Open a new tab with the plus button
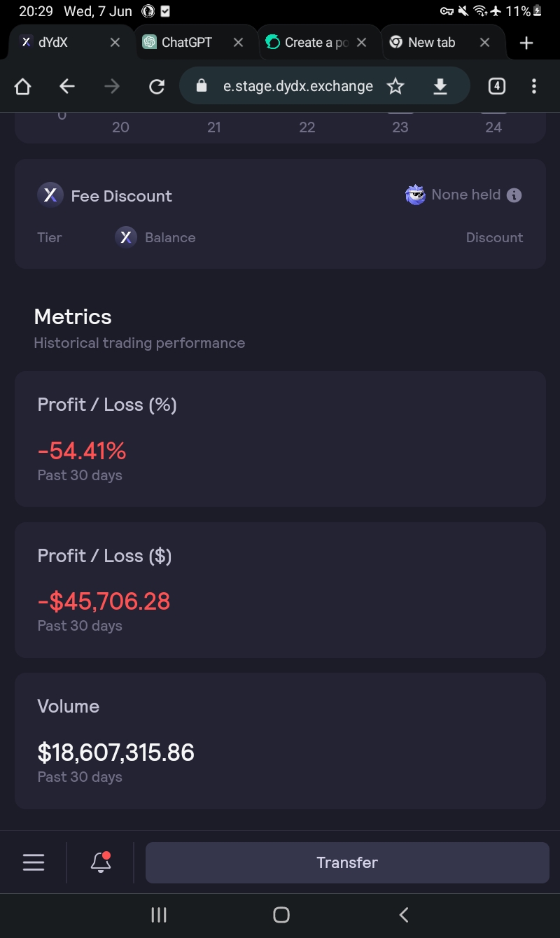This screenshot has height=938, width=560. pos(526,43)
